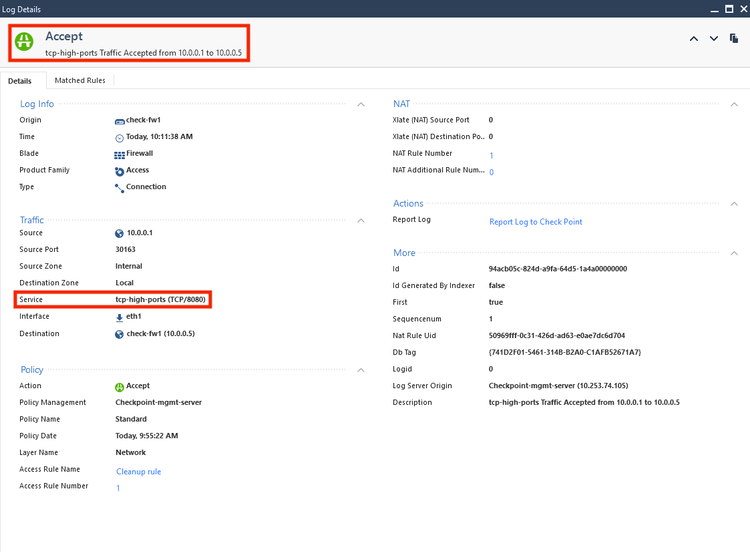Open the Cleanup rule link
The width and height of the screenshot is (750, 552).
[138, 471]
